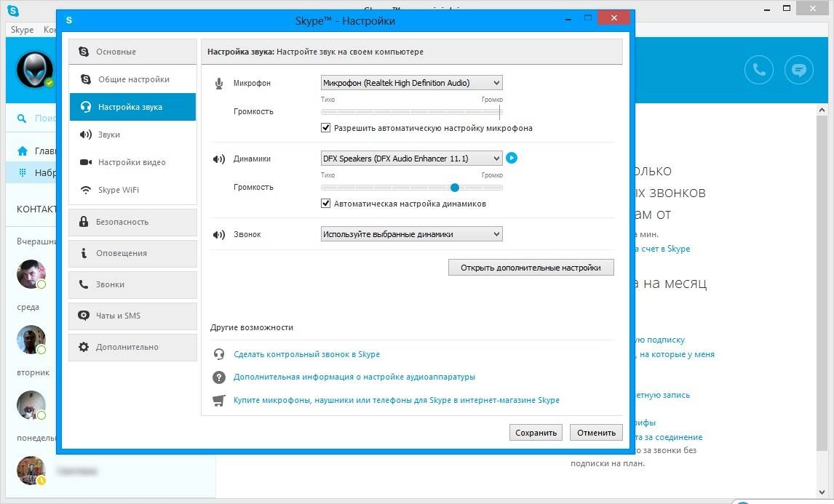Click the headset icon near test call

[x=218, y=354]
